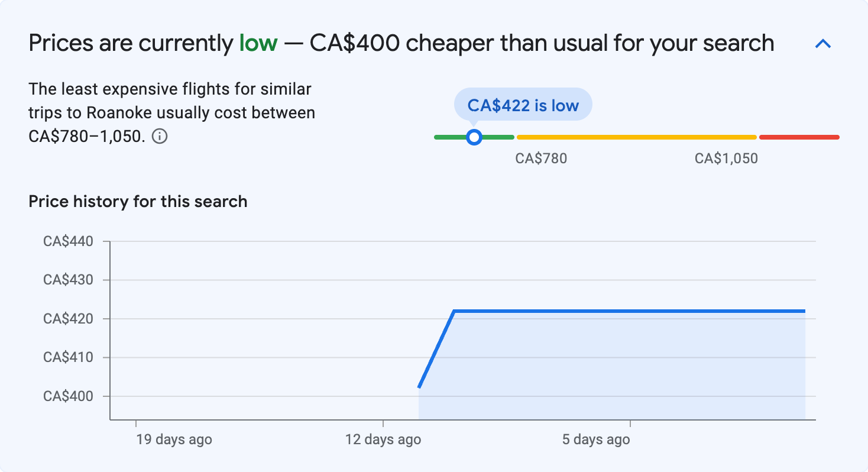
Task: Click the info icon next to CA$780–1,050
Action: (160, 137)
